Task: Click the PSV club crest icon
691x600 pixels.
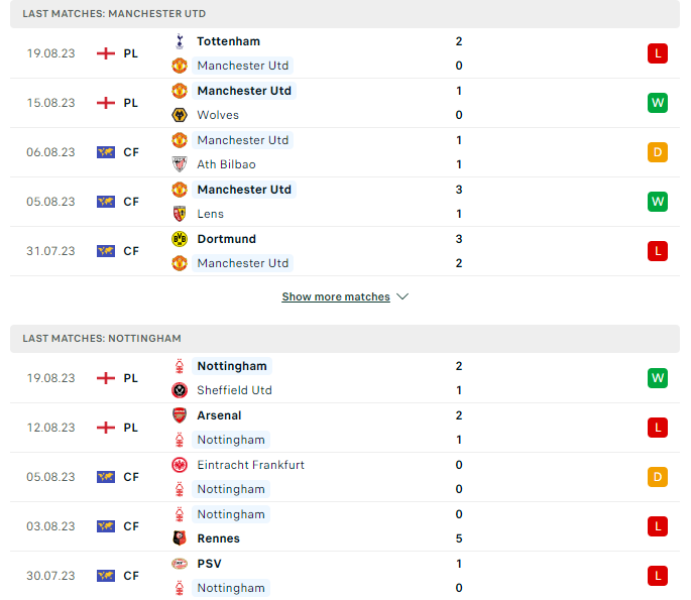Action: (x=179, y=564)
